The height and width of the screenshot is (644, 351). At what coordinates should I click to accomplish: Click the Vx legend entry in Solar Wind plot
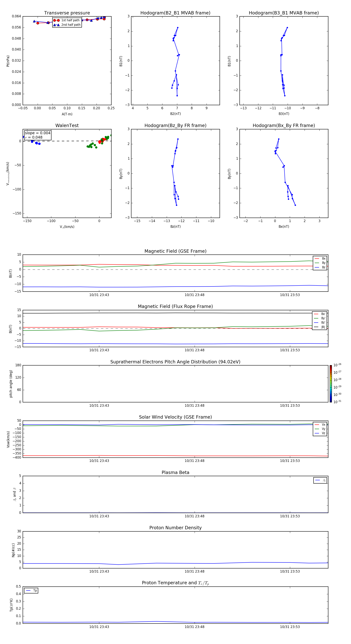coord(320,424)
